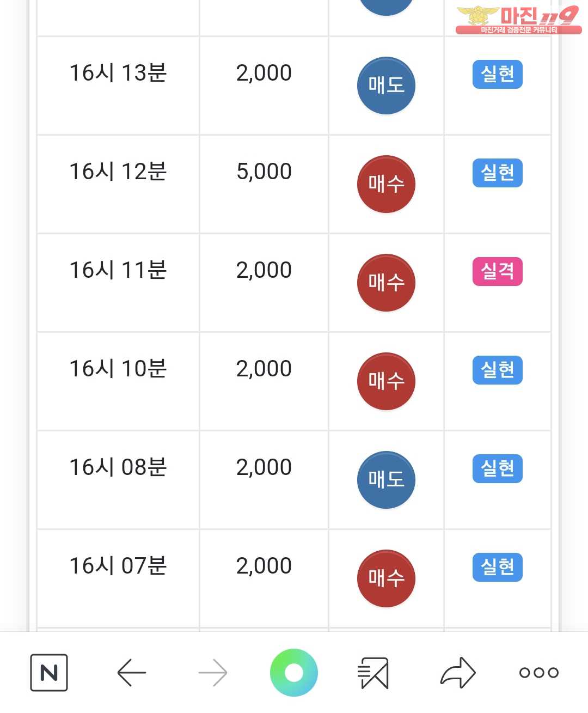Select the 매수 badge at 16시 07분
This screenshot has height=713, width=588.
point(386,578)
